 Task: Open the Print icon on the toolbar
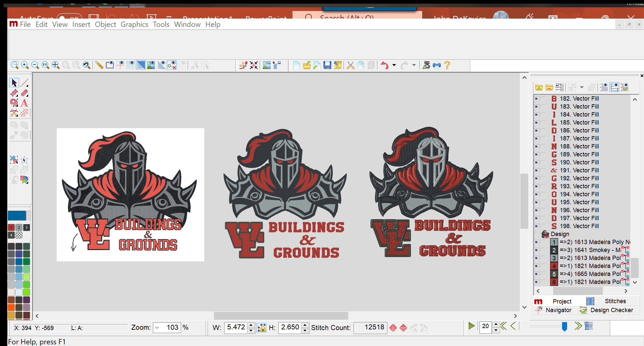click(x=436, y=65)
